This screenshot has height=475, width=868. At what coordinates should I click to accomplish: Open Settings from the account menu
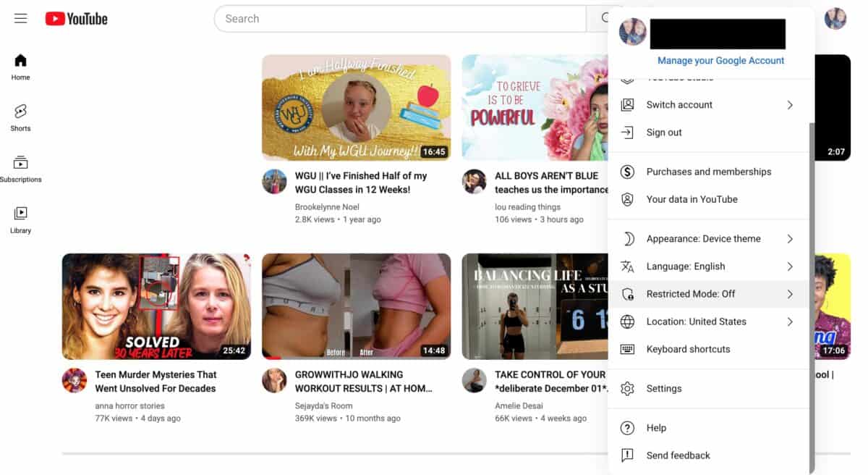coord(708,389)
